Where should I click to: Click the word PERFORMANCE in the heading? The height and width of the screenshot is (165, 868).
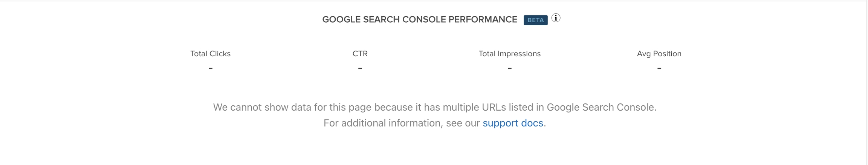pos(483,20)
